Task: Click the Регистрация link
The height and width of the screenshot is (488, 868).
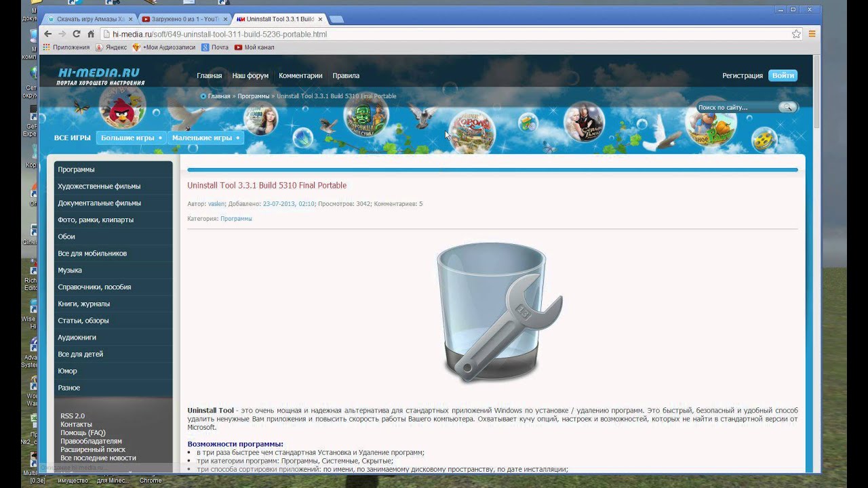Action: coord(743,76)
